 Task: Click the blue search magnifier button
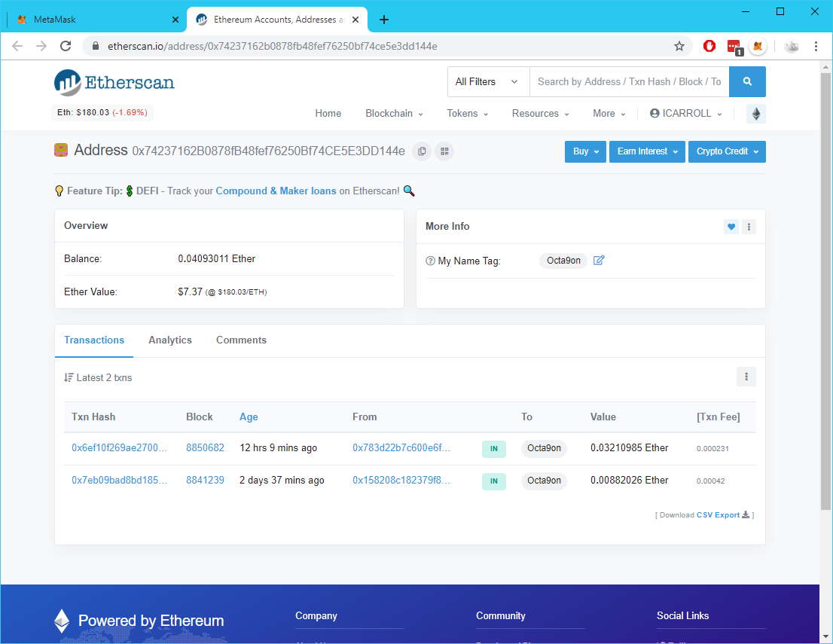coord(747,82)
